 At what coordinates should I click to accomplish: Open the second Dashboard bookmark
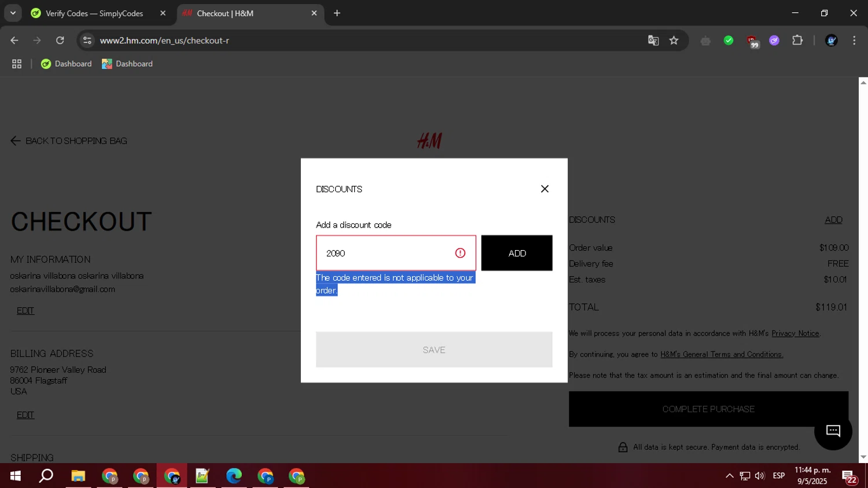127,64
